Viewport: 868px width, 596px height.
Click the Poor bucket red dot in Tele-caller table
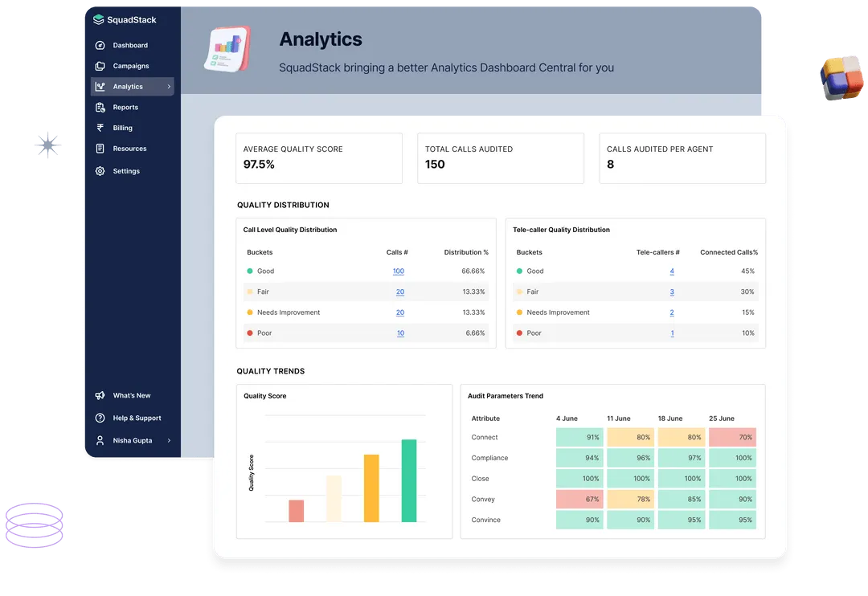519,333
